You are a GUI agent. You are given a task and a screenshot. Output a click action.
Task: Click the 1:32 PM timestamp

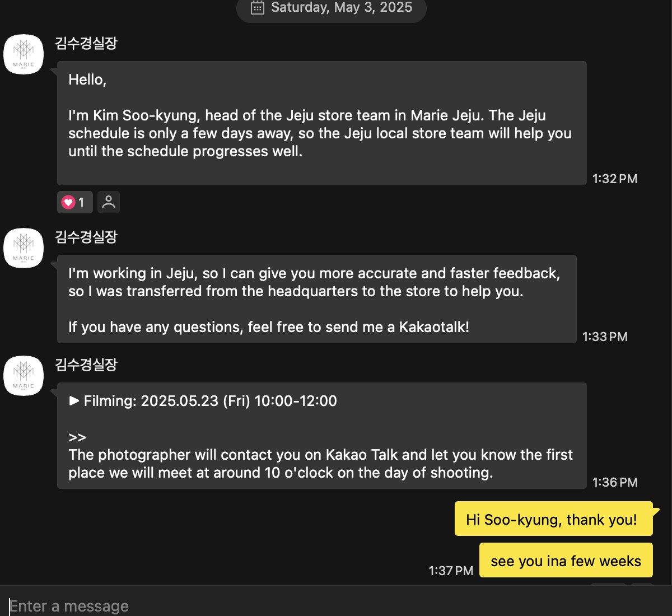pos(615,179)
